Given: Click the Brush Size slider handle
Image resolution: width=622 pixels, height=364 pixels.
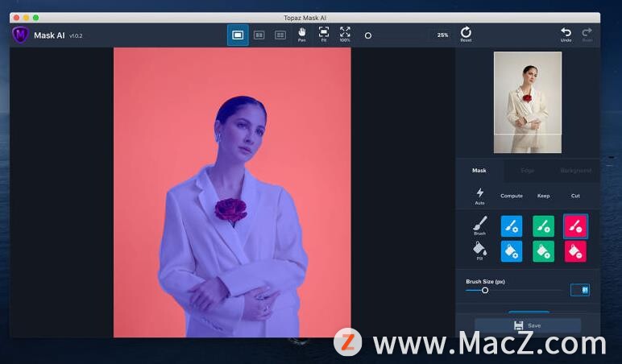Looking at the screenshot, I should point(485,290).
